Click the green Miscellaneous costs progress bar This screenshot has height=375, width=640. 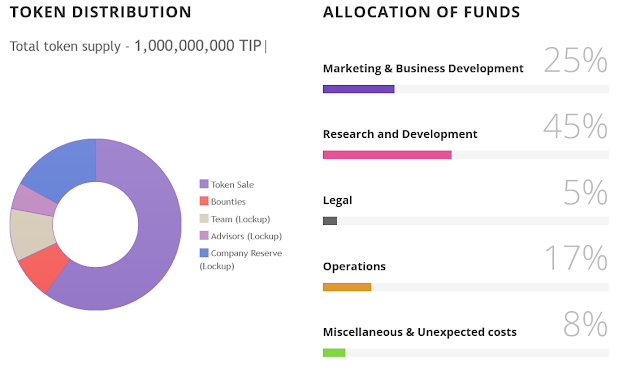tap(334, 353)
